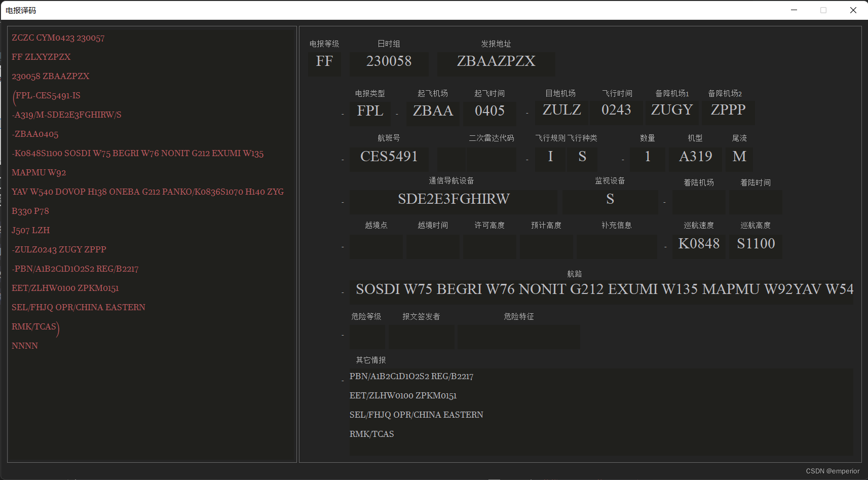Viewport: 868px width, 480px height.
Task: Select the RMK/TCAS line in left panel
Action: 34,326
